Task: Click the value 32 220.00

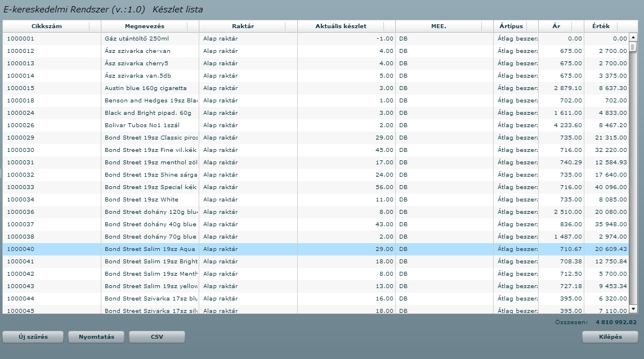Action: [x=611, y=150]
